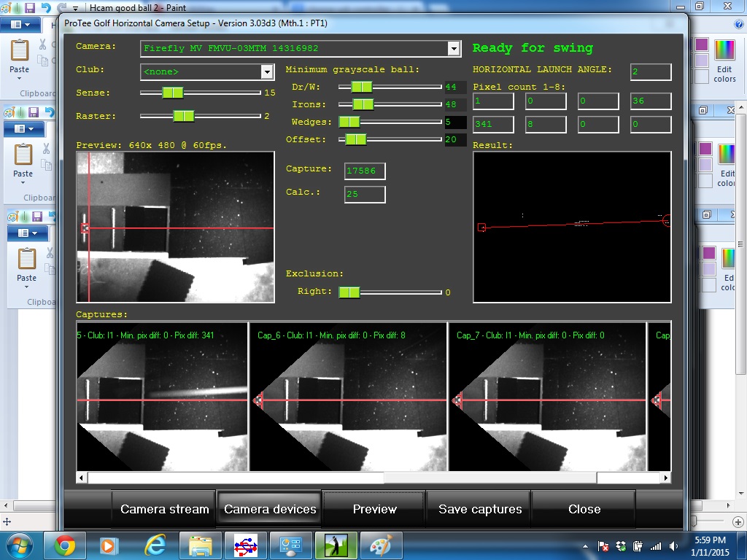Viewport: 747px width, 560px height.
Task: Switch to the Paint taskbar icon
Action: [381, 545]
